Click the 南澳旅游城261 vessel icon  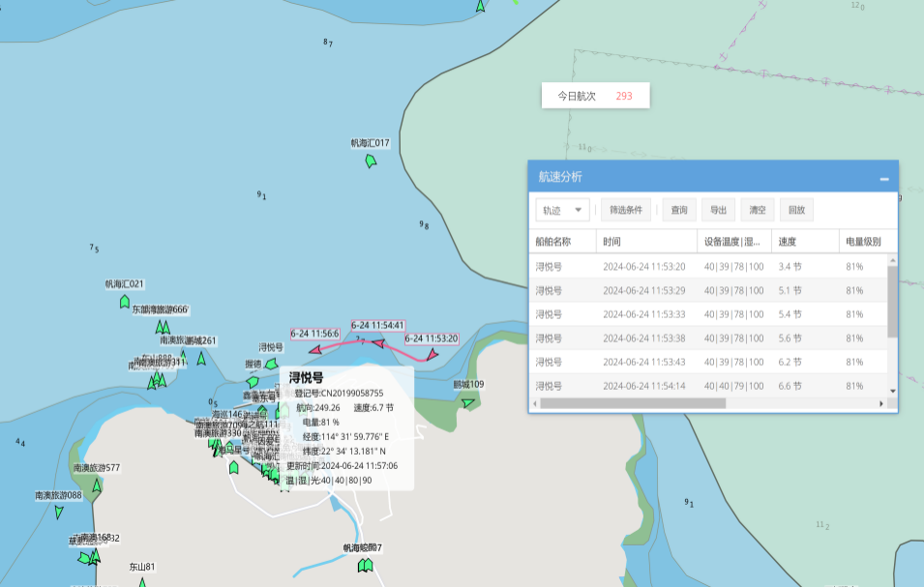coord(201,358)
